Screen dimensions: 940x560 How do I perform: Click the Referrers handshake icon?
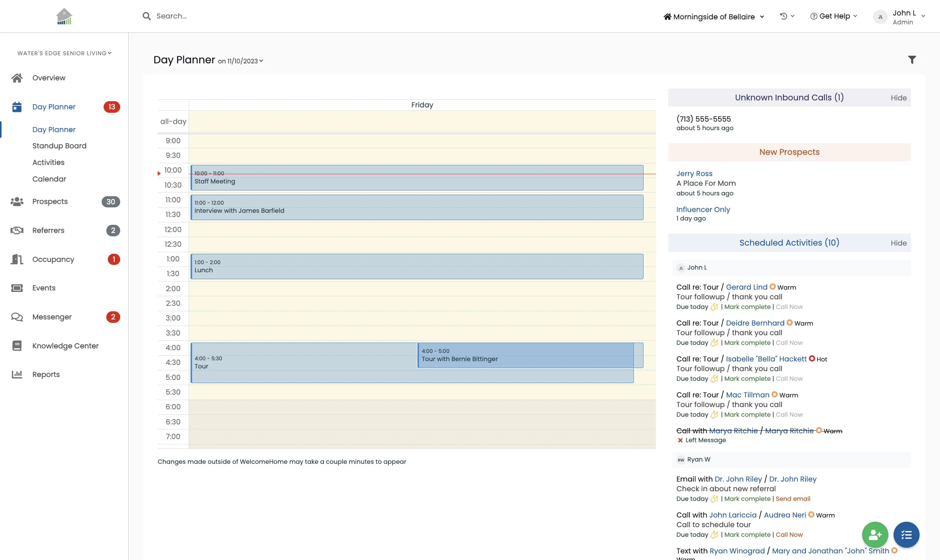17,231
